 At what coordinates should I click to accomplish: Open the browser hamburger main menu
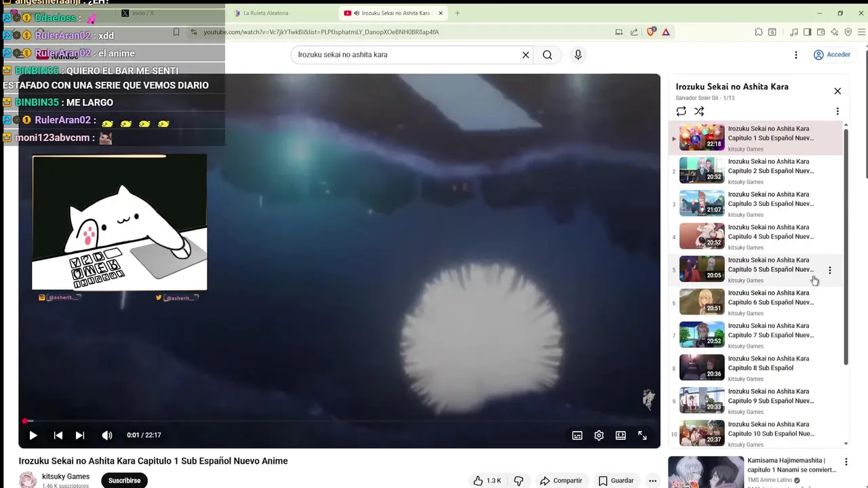point(862,32)
